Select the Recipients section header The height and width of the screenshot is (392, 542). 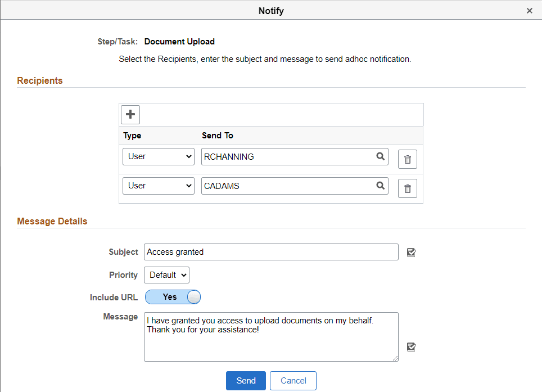pos(39,80)
